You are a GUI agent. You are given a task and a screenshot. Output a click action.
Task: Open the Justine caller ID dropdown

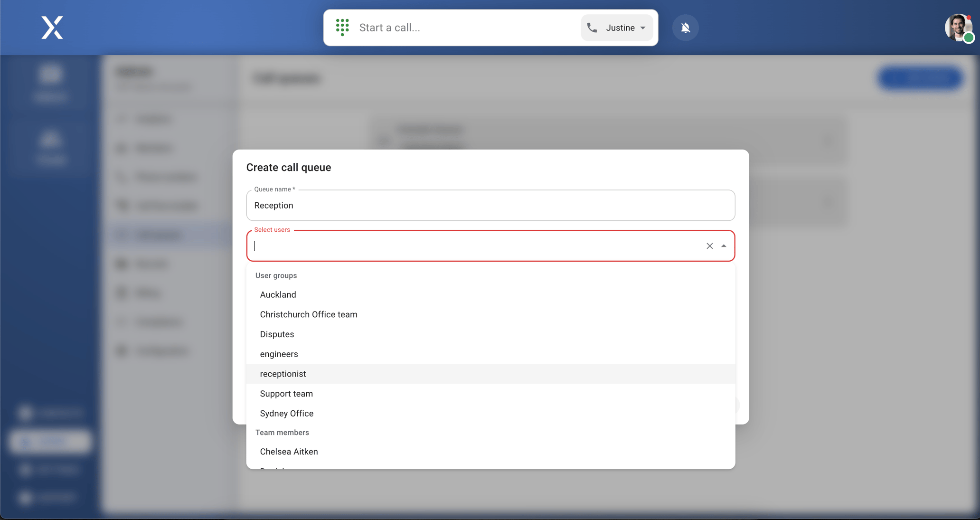tap(617, 28)
